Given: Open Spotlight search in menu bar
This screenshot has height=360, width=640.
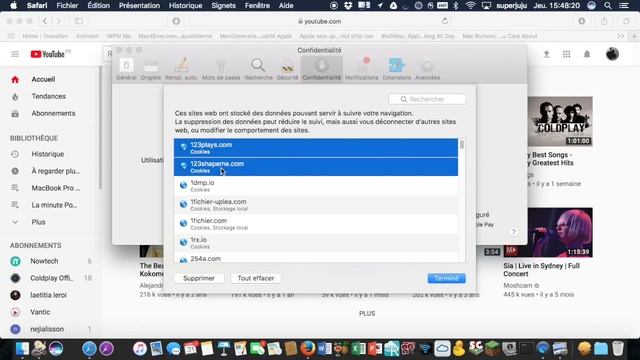Looking at the screenshot, I should pyautogui.click(x=608, y=5).
